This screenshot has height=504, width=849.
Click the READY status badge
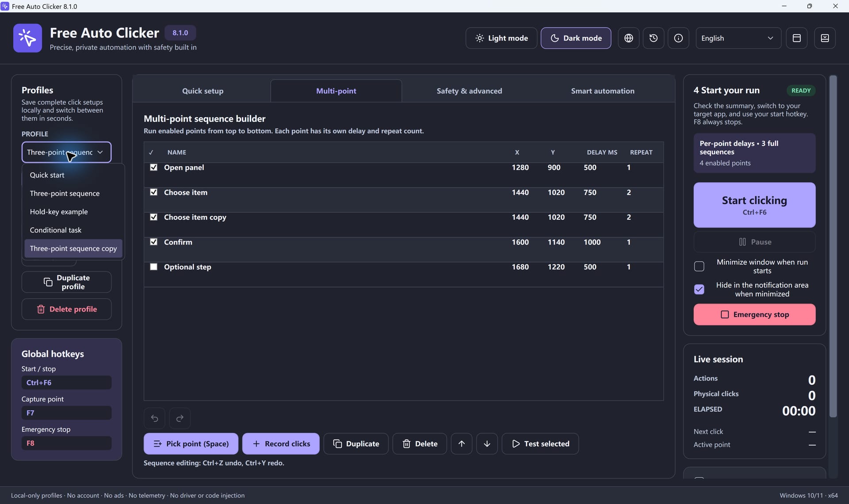[x=801, y=90]
